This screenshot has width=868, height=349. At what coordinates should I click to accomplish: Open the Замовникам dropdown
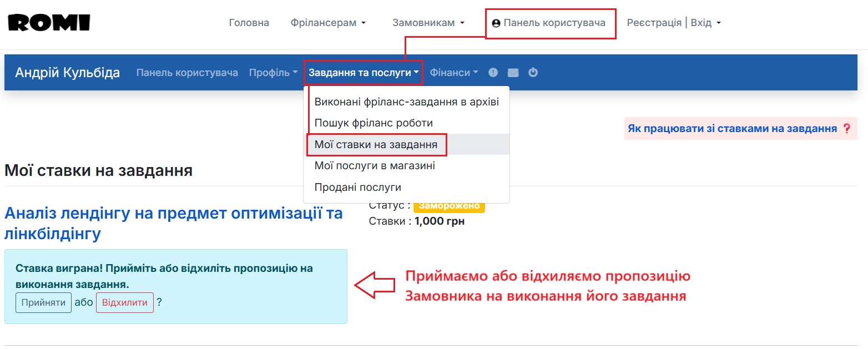pos(428,22)
